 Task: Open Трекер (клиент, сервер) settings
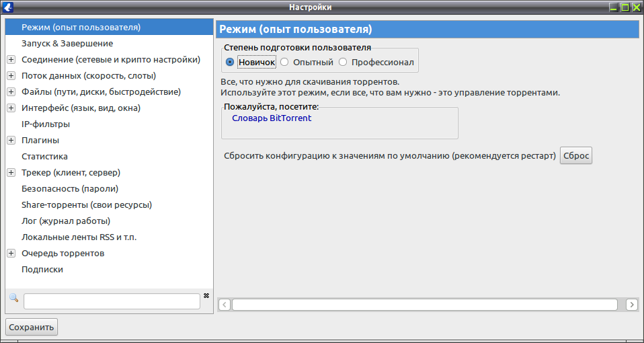(71, 173)
